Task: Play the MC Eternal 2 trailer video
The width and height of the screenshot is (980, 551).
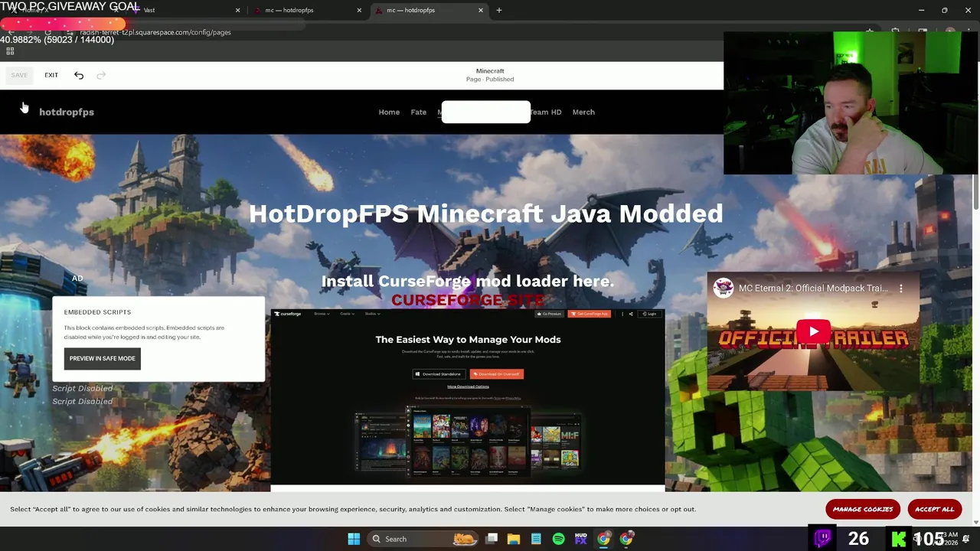Action: click(814, 331)
